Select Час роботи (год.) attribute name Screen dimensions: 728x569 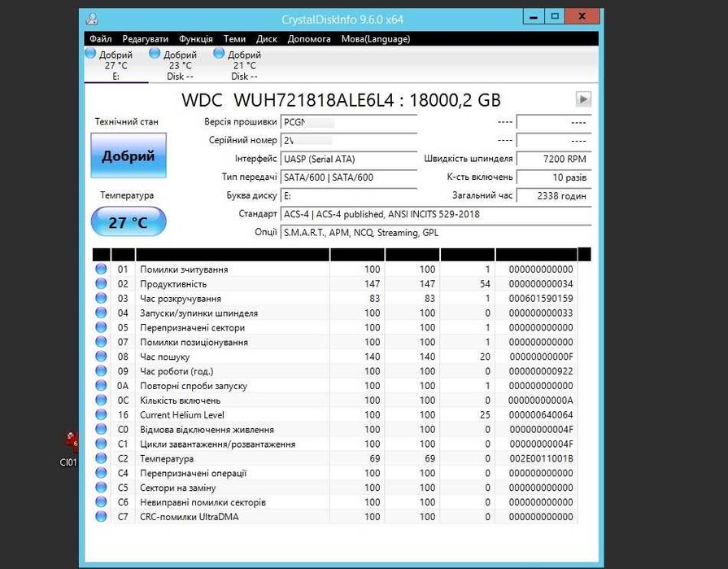click(177, 371)
